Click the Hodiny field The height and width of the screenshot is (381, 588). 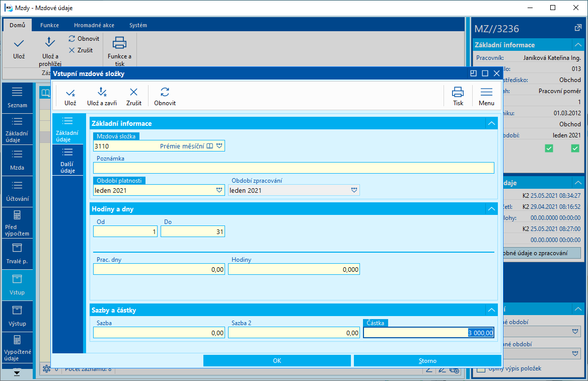(x=294, y=269)
